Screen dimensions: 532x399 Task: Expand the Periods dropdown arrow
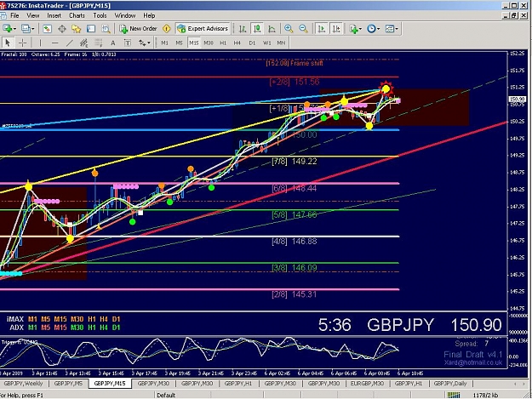[378, 29]
